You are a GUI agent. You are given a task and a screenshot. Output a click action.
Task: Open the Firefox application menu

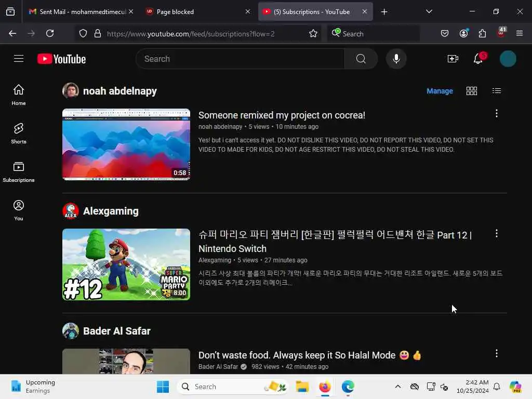(x=519, y=33)
